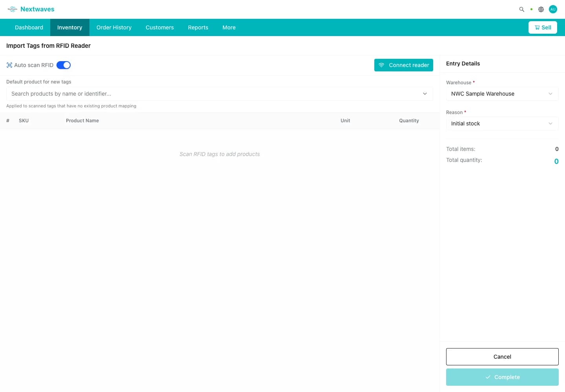565x392 pixels.
Task: Open the Reports tab
Action: [x=198, y=27]
